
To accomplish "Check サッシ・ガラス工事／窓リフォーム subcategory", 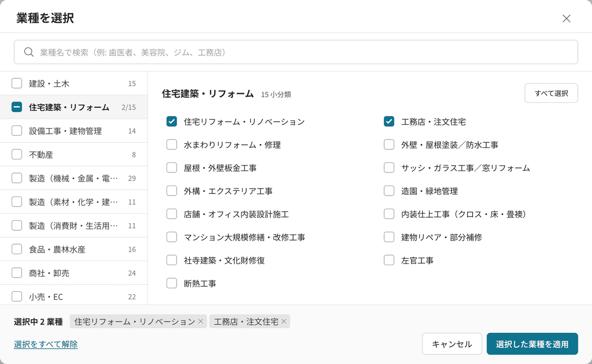I will point(389,168).
